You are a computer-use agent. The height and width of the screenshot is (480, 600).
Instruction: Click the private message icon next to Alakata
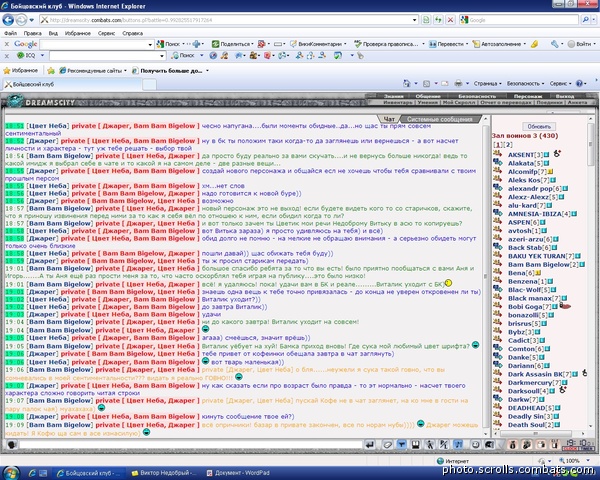click(x=497, y=162)
